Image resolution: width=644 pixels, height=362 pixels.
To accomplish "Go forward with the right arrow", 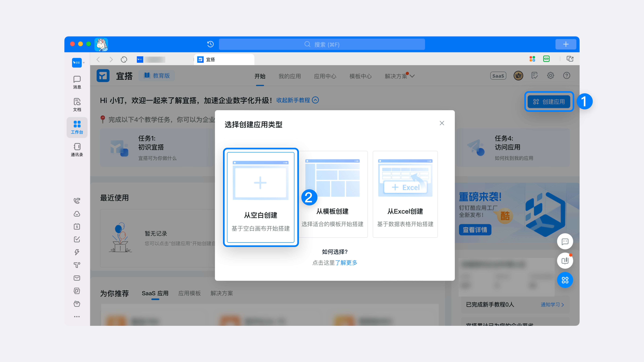I will [111, 59].
